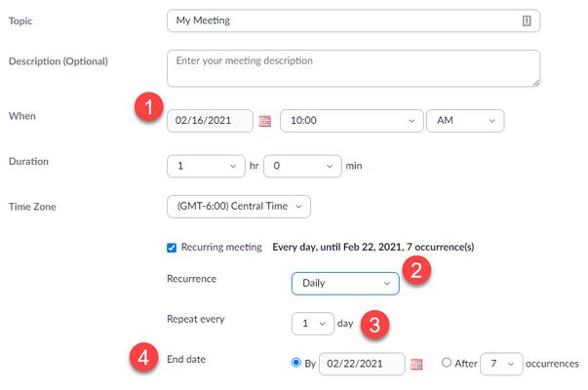Open calendar picker next to start date
The height and width of the screenshot is (390, 588).
(264, 122)
